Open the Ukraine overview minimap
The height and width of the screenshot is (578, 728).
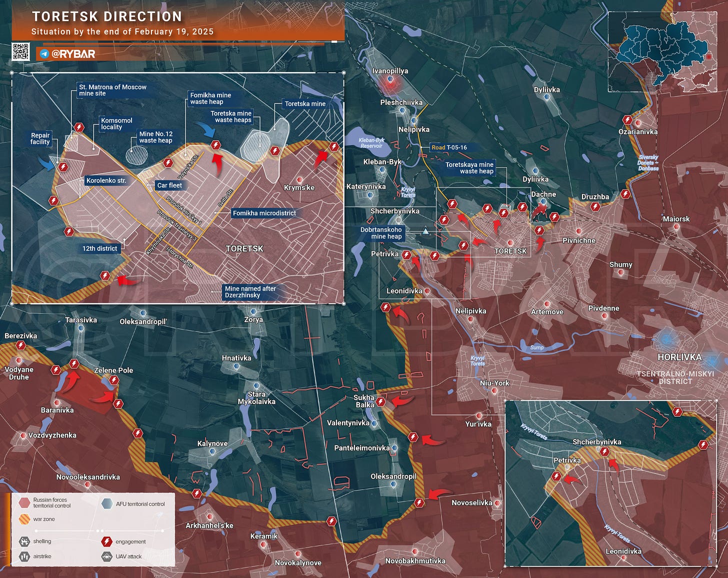662,51
